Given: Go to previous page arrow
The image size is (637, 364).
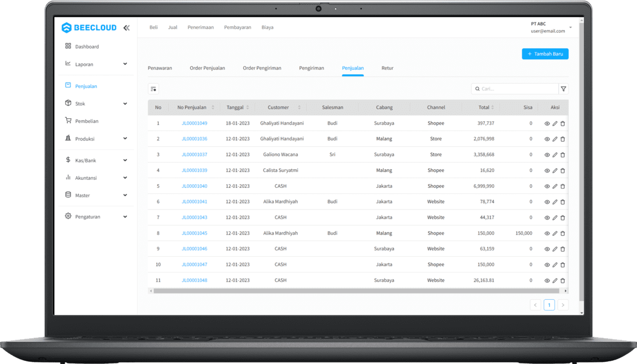Looking at the screenshot, I should pyautogui.click(x=536, y=305).
